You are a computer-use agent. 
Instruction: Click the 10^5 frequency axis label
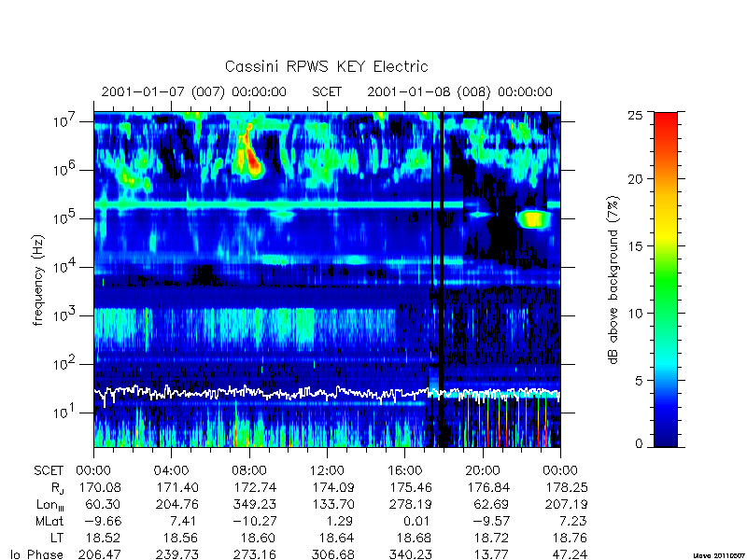[x=65, y=217]
